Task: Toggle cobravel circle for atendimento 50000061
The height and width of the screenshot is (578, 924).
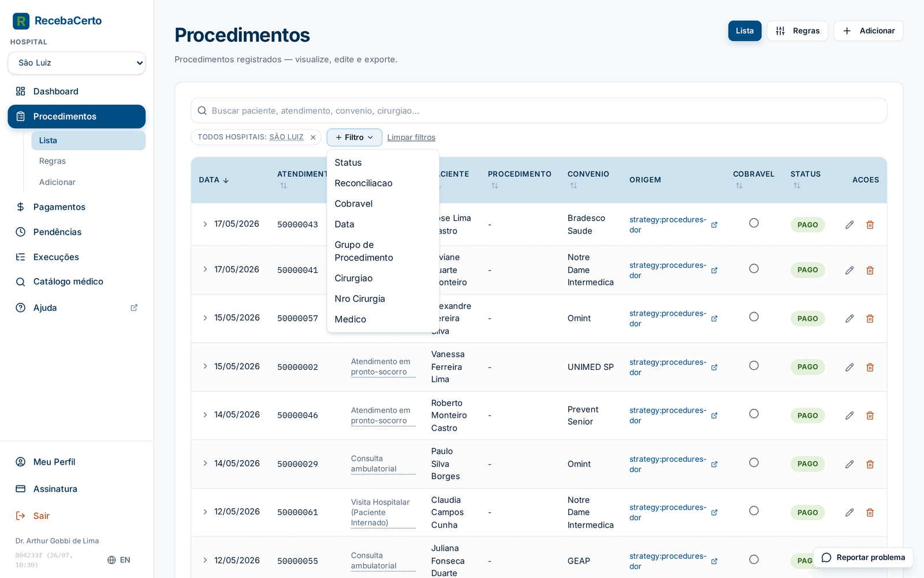Action: pyautogui.click(x=754, y=511)
